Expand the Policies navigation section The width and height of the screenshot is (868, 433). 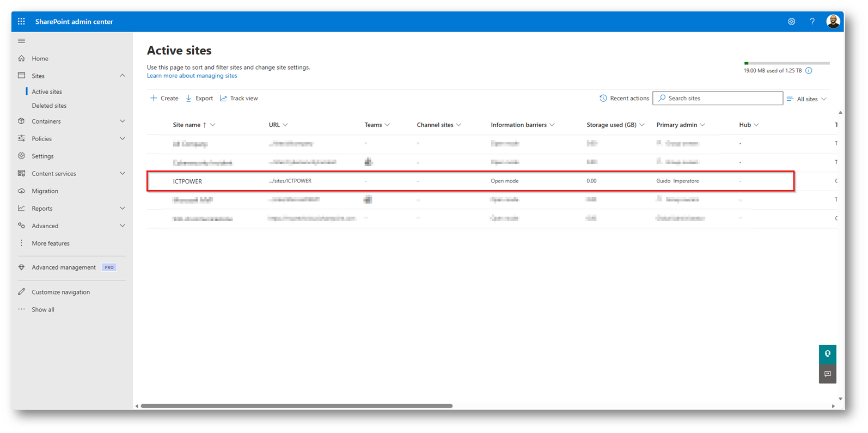(x=122, y=139)
